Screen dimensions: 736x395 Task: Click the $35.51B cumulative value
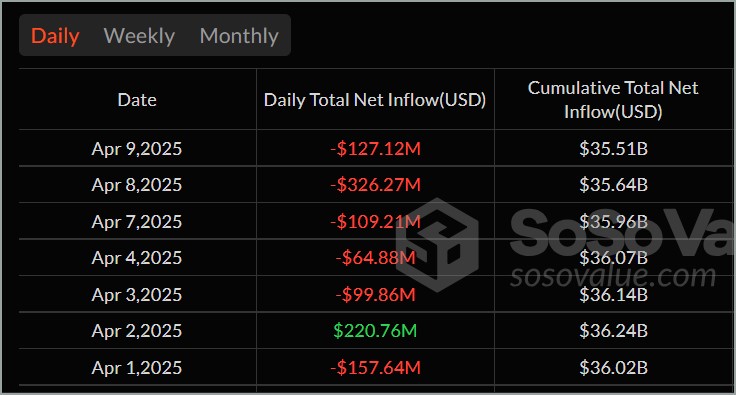pyautogui.click(x=613, y=149)
